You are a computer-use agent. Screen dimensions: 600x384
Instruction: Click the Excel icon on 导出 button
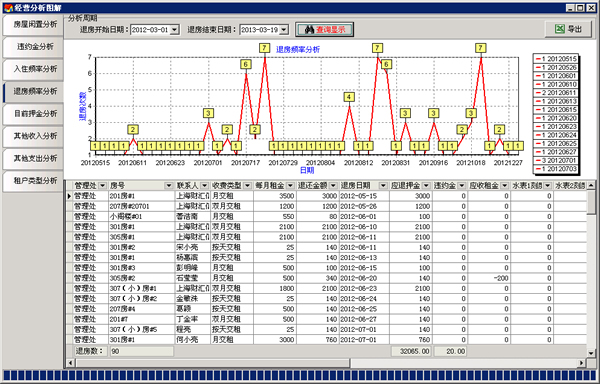(560, 29)
